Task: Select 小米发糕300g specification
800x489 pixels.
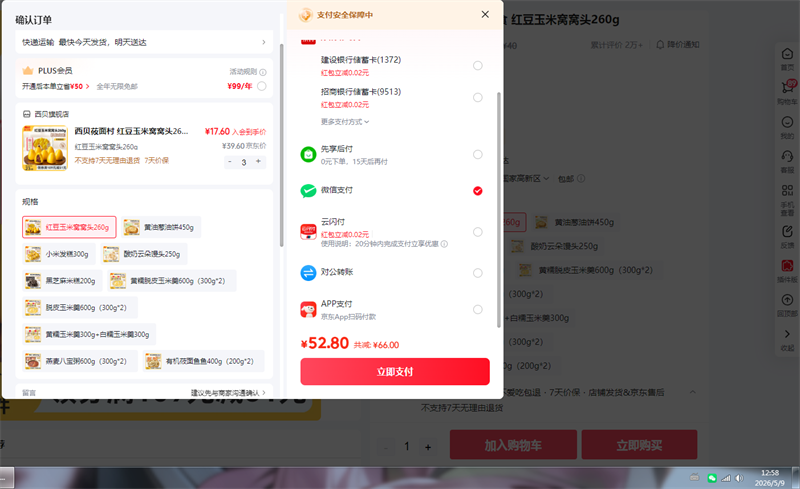Action: pos(59,254)
